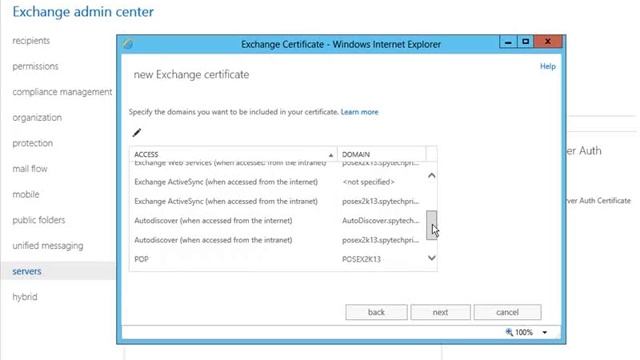Select Autodiscover from the internet row
The image size is (640, 360).
pyautogui.click(x=278, y=220)
